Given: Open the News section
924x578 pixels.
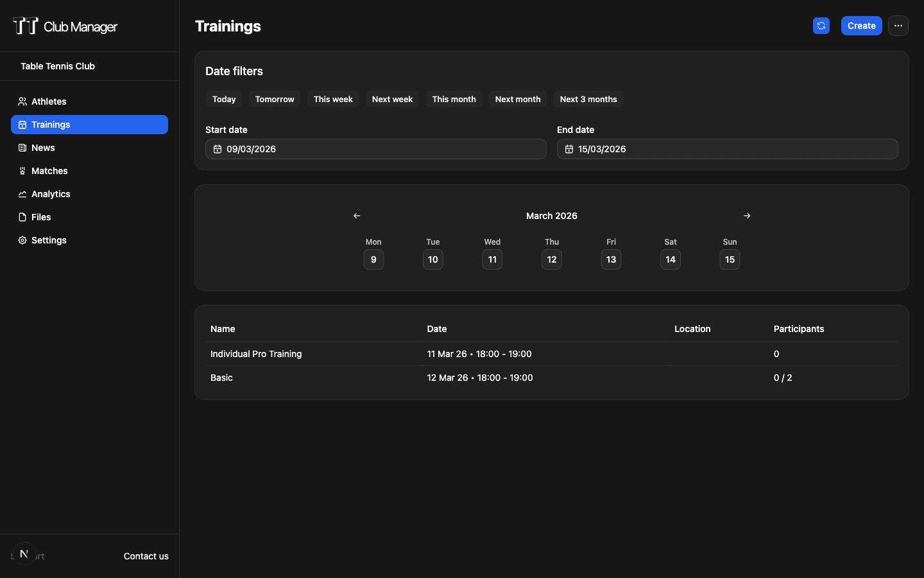Looking at the screenshot, I should point(44,148).
